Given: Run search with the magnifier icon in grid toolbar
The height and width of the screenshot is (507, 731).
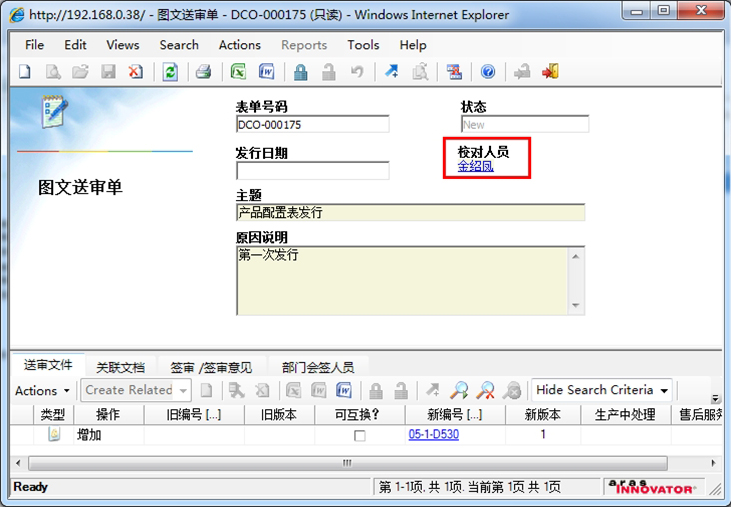Looking at the screenshot, I should tap(459, 391).
